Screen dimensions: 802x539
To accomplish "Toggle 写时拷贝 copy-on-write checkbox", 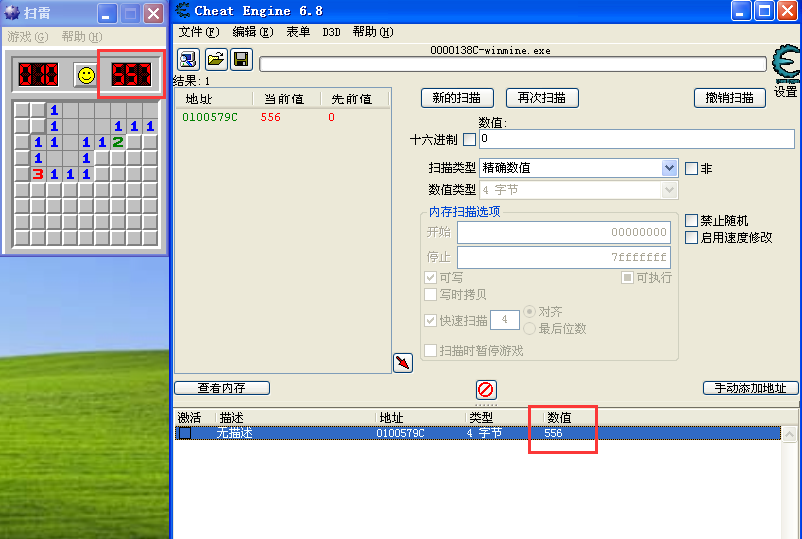I will point(430,295).
